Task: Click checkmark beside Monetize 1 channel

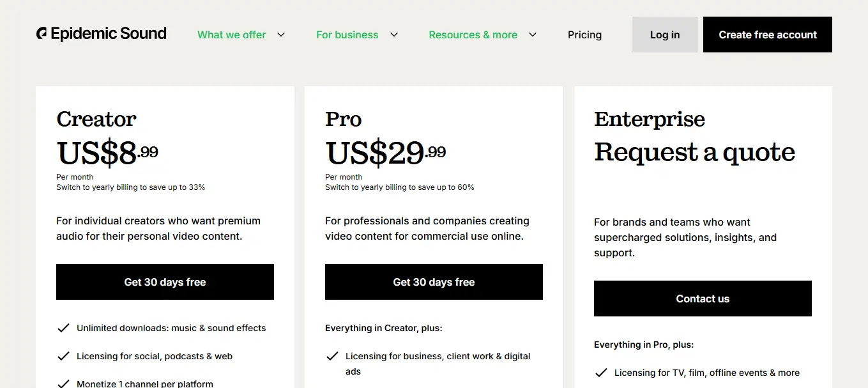Action: 63,384
